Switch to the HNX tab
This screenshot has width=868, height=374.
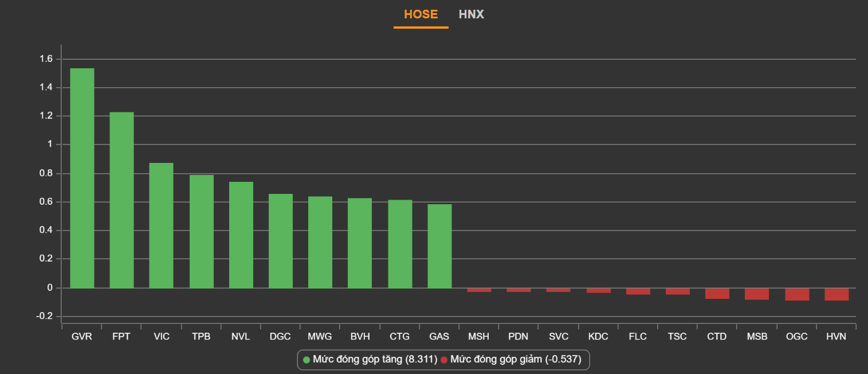471,14
